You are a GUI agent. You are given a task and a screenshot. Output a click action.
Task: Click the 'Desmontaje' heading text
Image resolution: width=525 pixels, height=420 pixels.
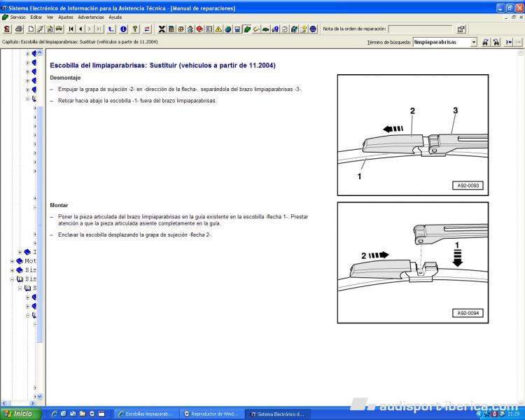click(65, 78)
